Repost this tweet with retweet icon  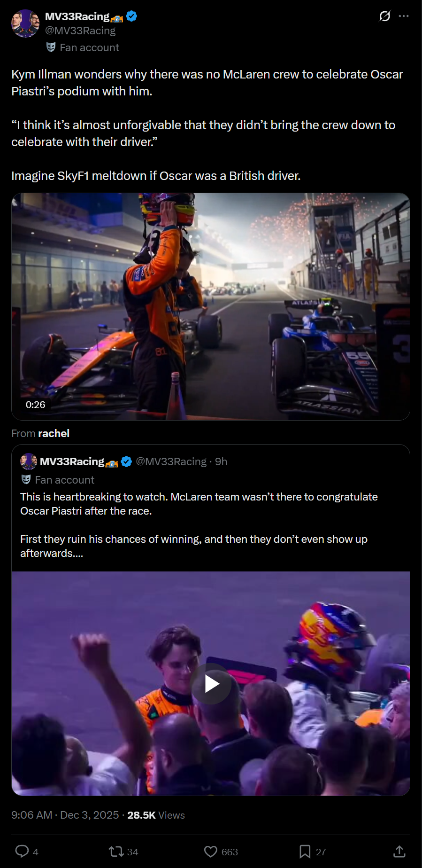(x=116, y=851)
